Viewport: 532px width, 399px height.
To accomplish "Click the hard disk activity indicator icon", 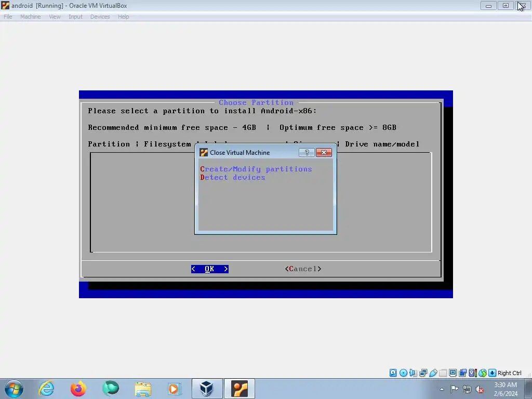I will click(x=393, y=373).
